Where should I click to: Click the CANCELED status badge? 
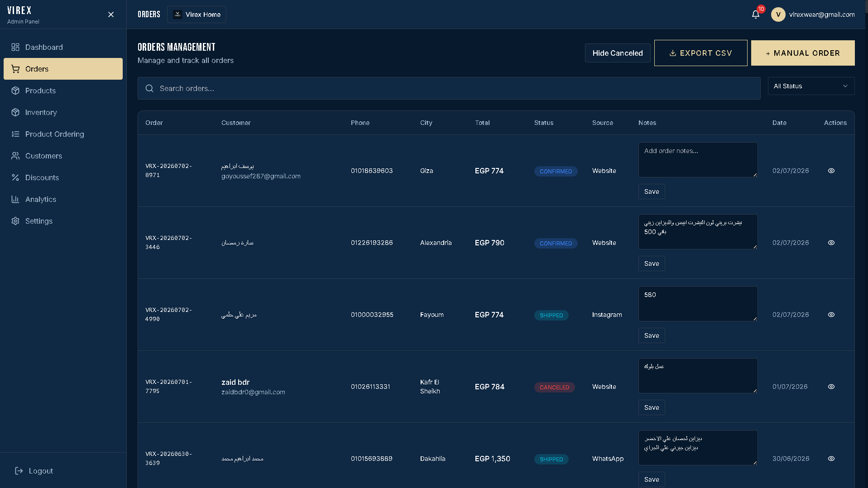555,387
